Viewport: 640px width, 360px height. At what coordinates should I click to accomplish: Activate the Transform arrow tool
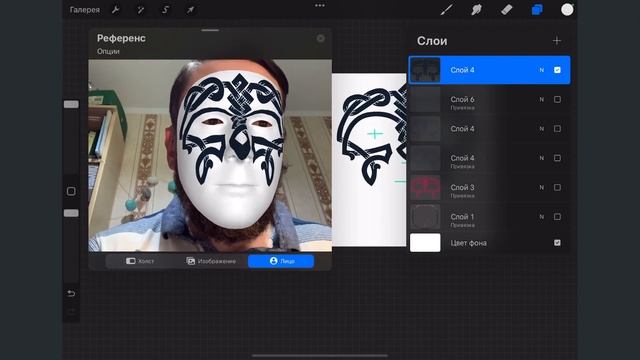click(190, 10)
